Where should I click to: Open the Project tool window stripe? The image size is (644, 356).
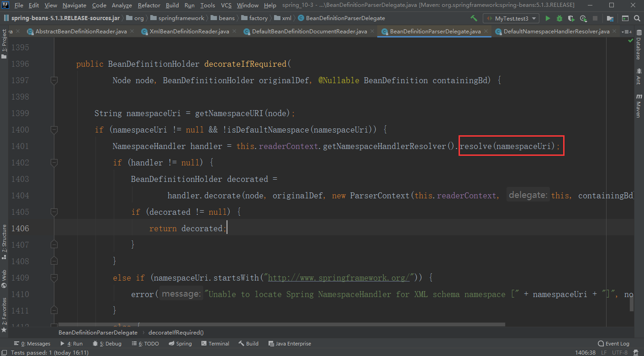point(4,44)
